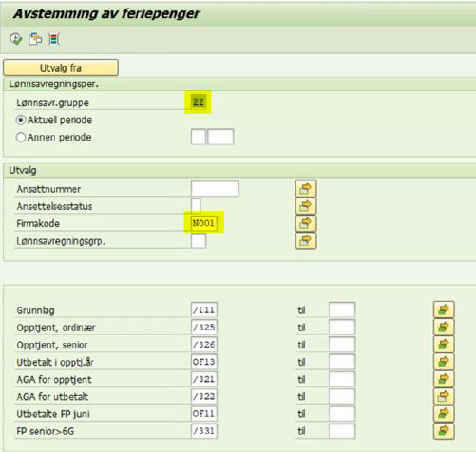The width and height of the screenshot is (476, 452).
Task: Click the Ansattnummer input field
Action: tap(215, 189)
